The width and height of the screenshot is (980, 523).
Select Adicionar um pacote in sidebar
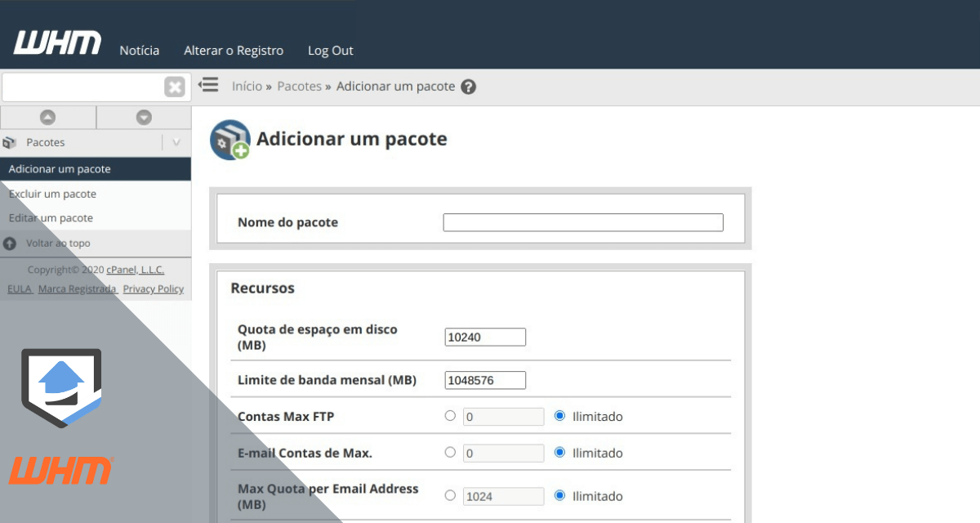pos(96,169)
